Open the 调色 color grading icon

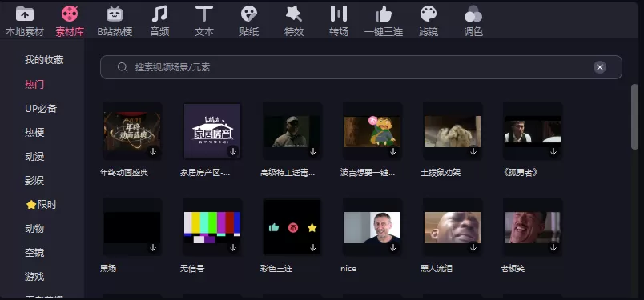point(473,14)
